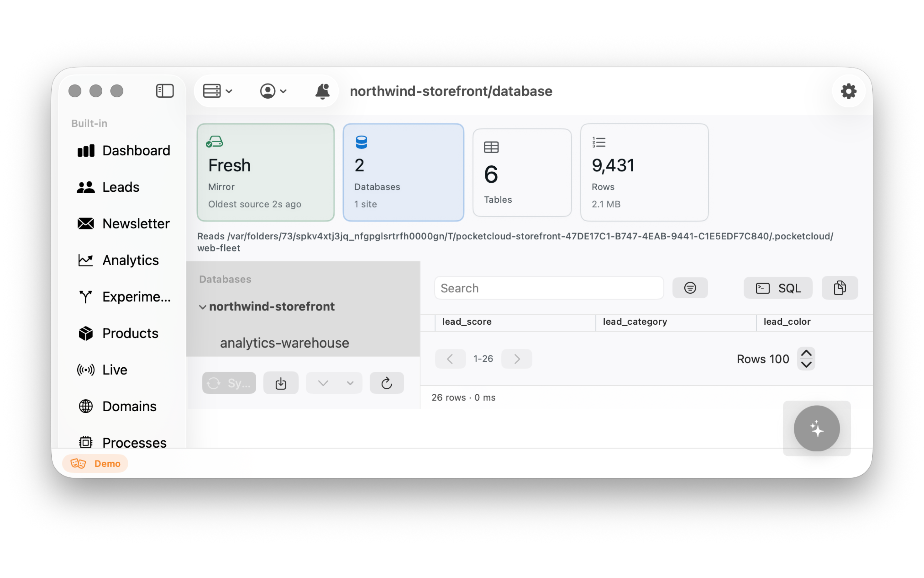Toggle the sidebar panel icon

(x=165, y=91)
